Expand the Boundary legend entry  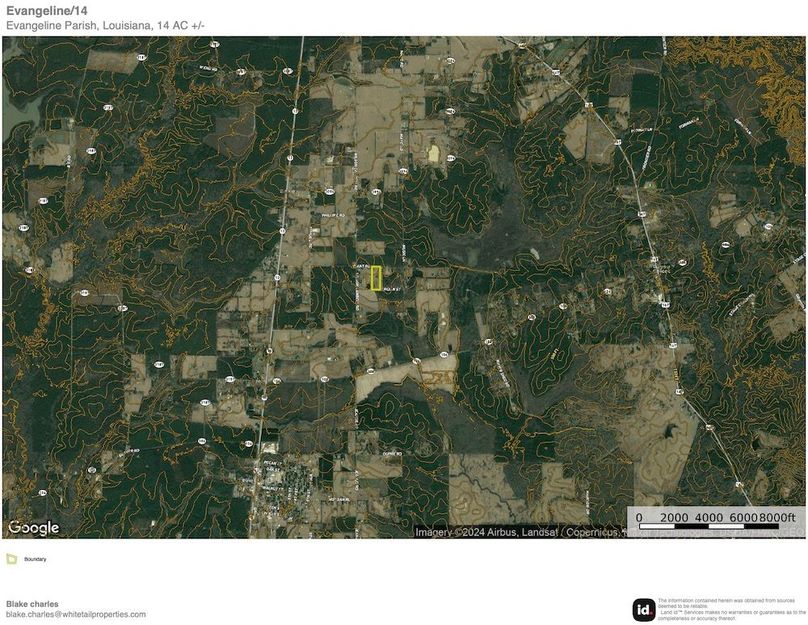[35, 559]
